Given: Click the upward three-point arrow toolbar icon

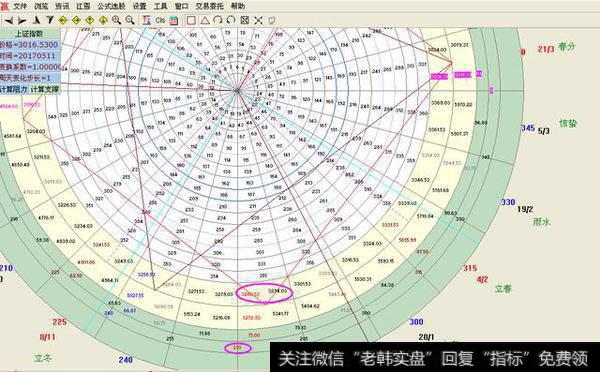Looking at the screenshot, I should (36, 20).
